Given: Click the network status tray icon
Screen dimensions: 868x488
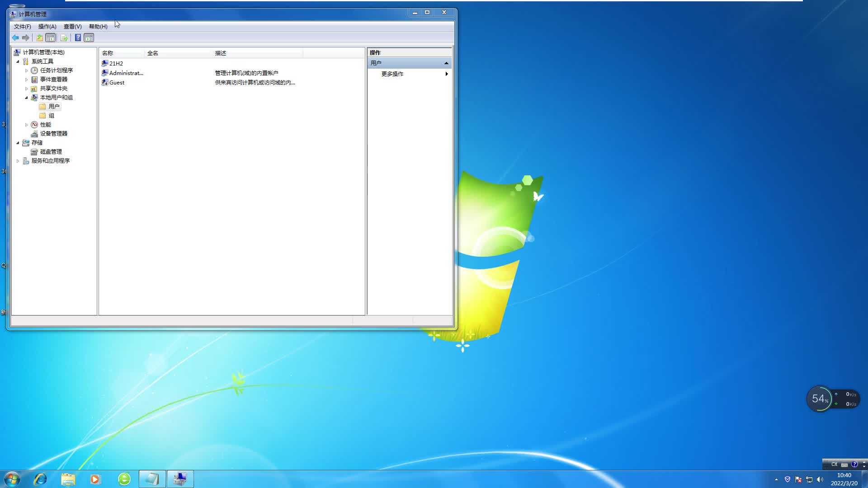Looking at the screenshot, I should (x=808, y=479).
